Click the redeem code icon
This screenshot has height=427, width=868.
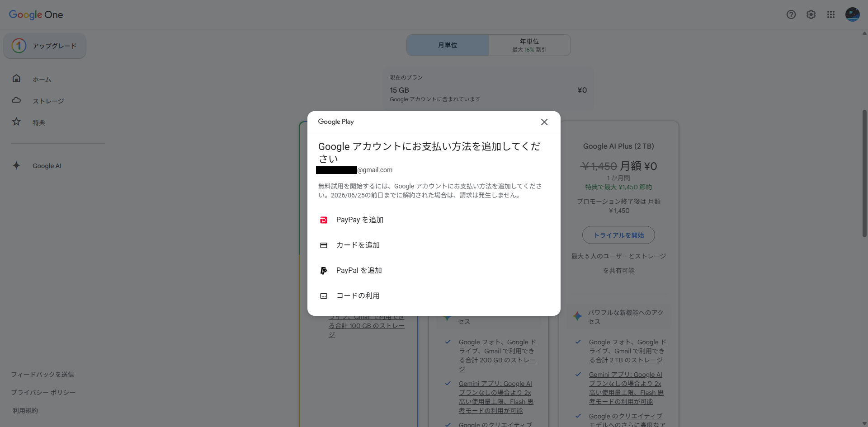(324, 296)
